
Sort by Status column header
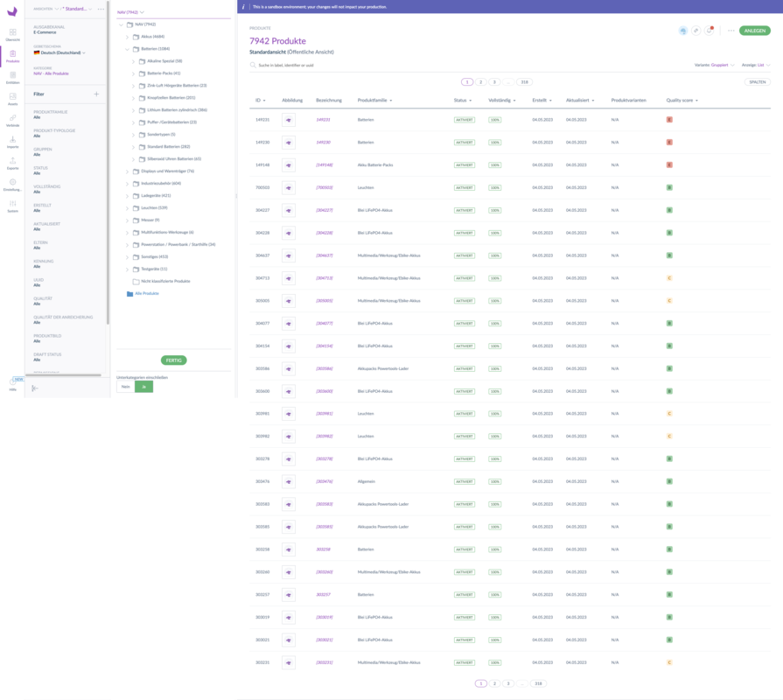click(463, 101)
